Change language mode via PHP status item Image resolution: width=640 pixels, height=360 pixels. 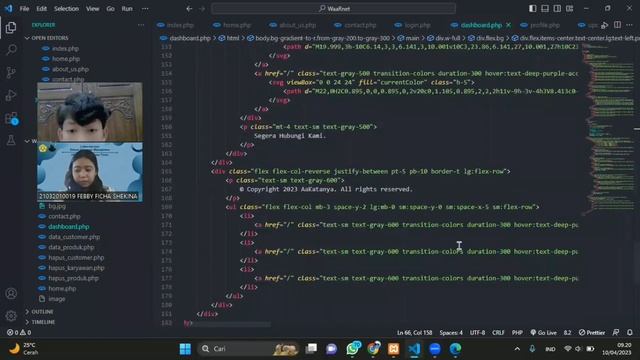pos(517,332)
